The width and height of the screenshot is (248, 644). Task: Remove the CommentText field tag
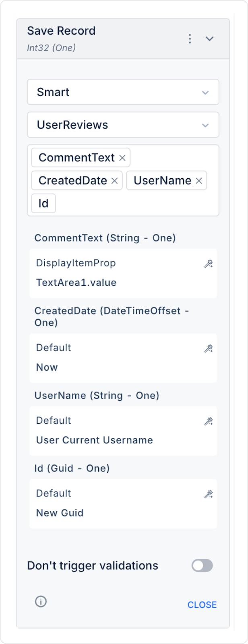click(x=122, y=158)
